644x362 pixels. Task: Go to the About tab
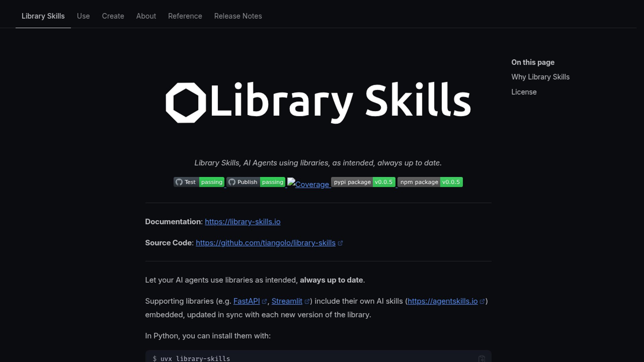tap(146, 16)
